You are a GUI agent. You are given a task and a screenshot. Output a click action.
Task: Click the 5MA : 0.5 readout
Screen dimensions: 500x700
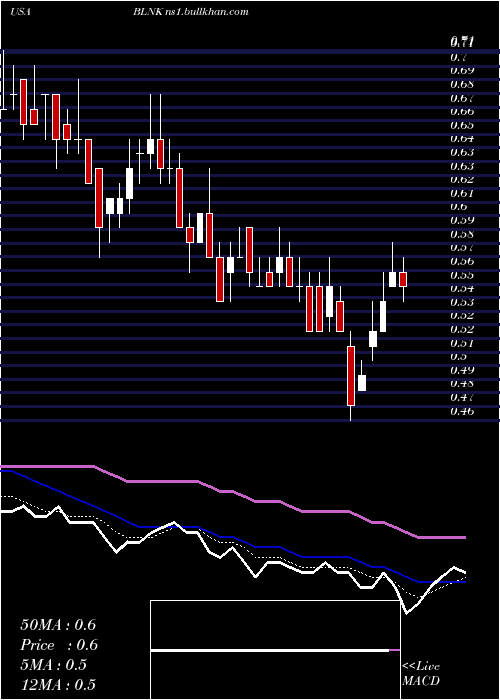click(54, 665)
